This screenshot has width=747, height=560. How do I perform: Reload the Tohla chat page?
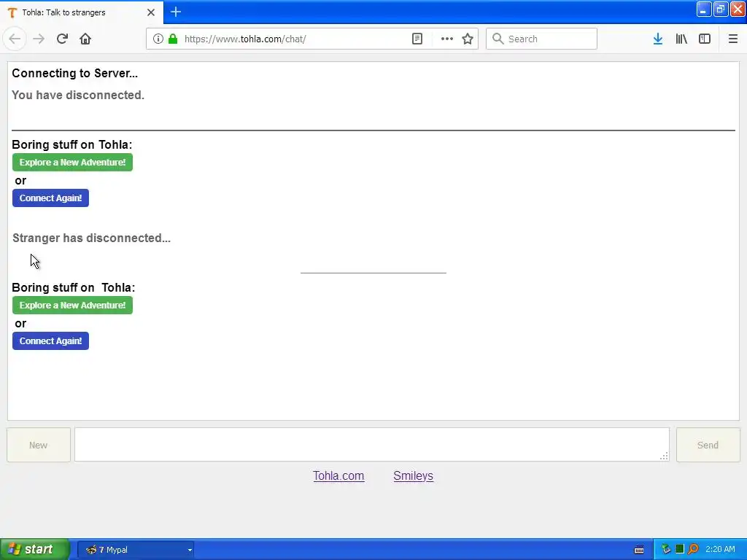point(62,39)
